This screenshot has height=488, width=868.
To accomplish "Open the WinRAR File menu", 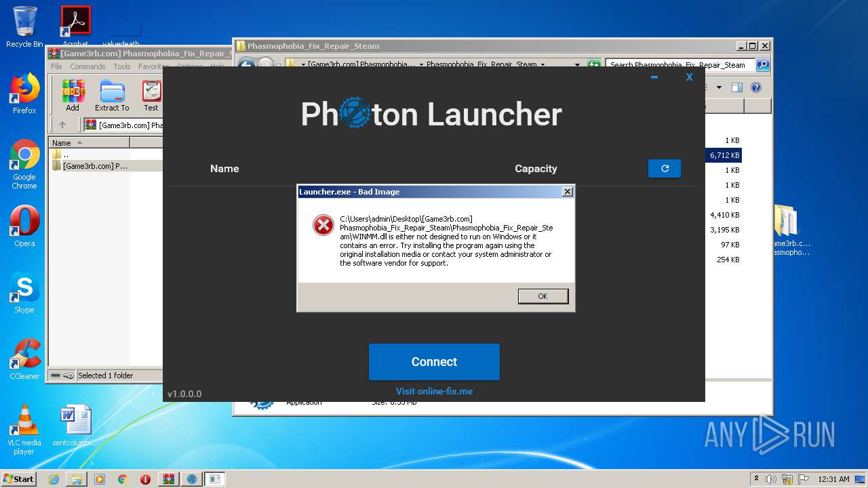I will click(x=56, y=66).
